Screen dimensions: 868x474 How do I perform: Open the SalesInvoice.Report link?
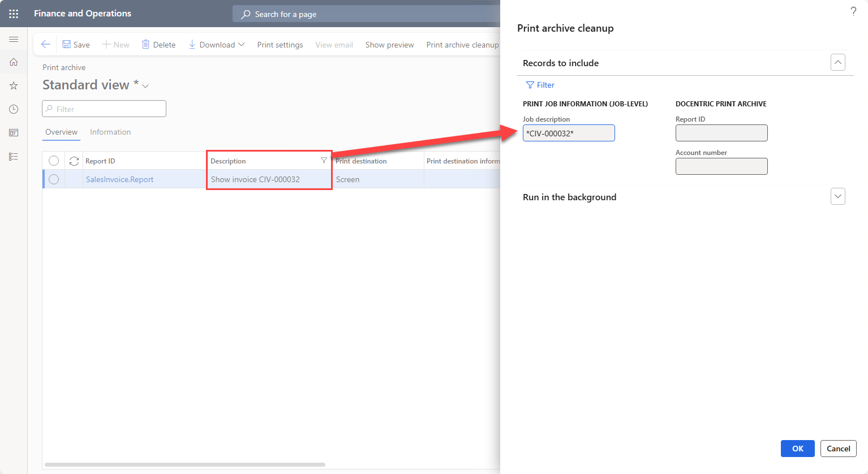pos(119,179)
